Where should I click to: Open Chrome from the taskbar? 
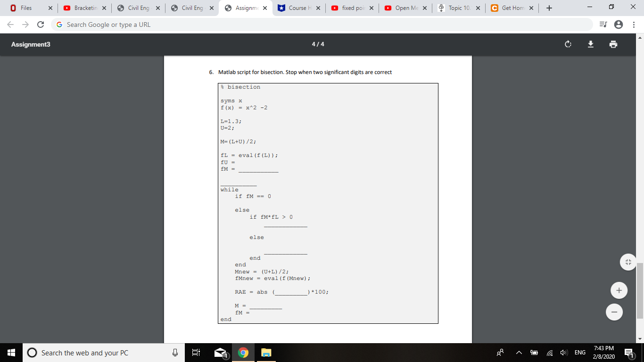click(x=243, y=352)
